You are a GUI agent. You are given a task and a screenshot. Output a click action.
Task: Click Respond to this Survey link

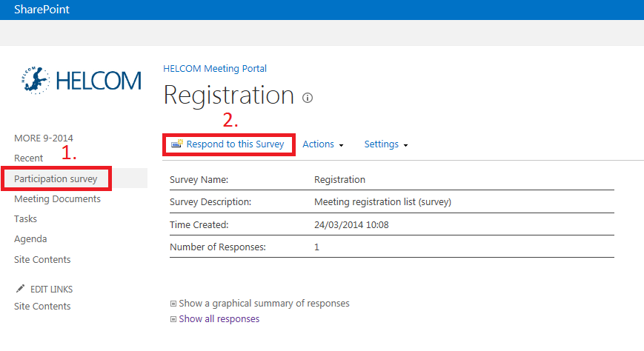(236, 144)
